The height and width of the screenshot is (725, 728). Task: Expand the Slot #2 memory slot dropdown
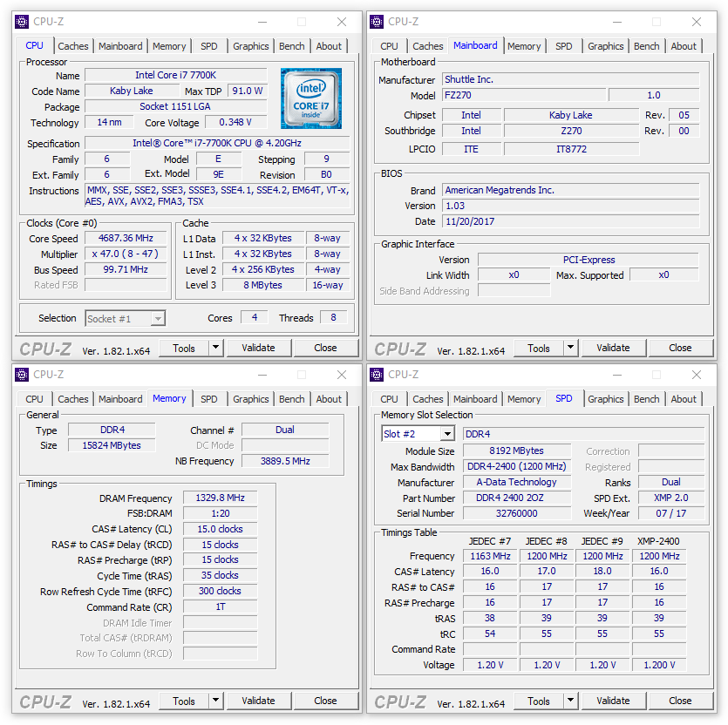[447, 434]
